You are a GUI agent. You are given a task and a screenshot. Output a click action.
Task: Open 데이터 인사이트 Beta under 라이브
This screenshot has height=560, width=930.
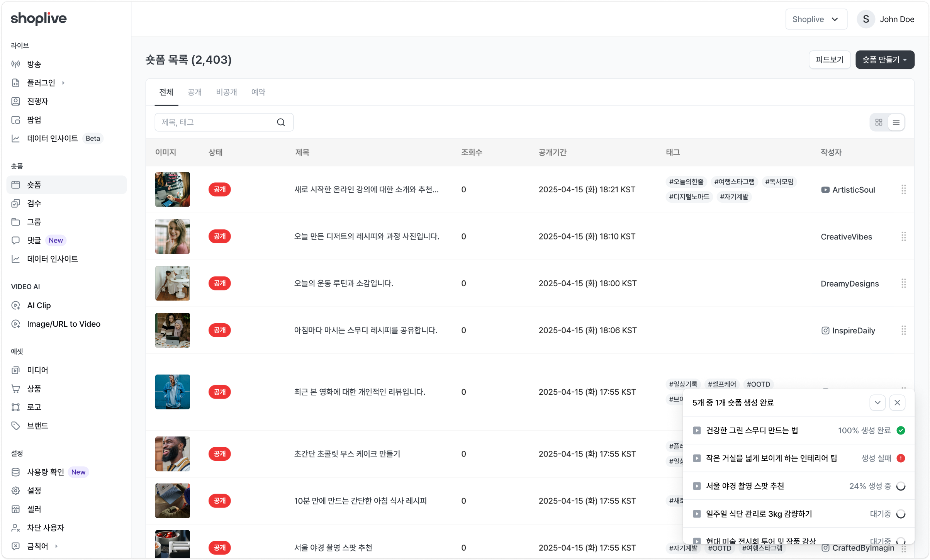pyautogui.click(x=66, y=138)
